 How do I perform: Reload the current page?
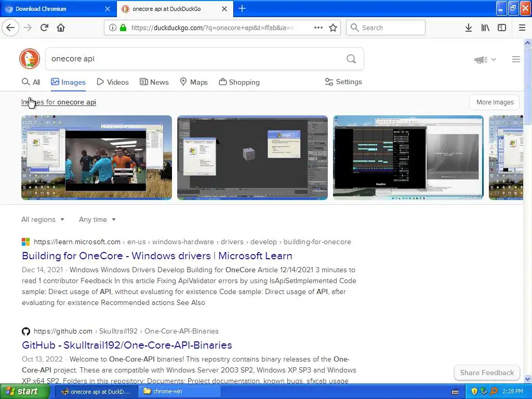coord(44,28)
